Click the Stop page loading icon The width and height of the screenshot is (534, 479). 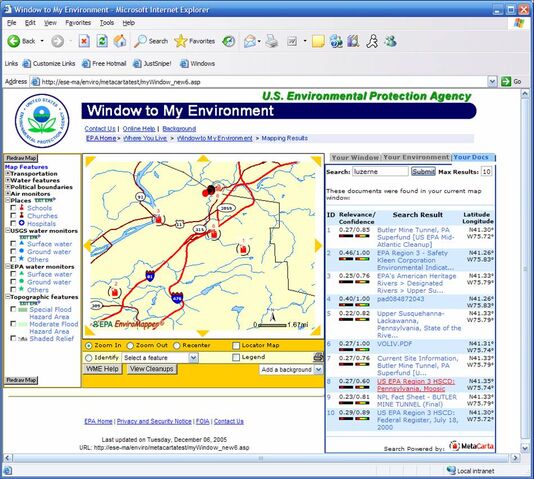coord(84,41)
